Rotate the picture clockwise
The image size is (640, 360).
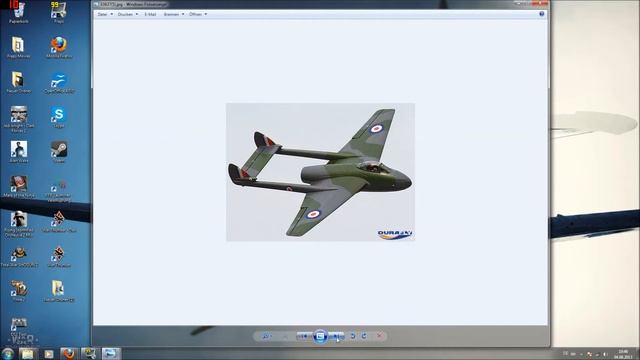click(364, 336)
